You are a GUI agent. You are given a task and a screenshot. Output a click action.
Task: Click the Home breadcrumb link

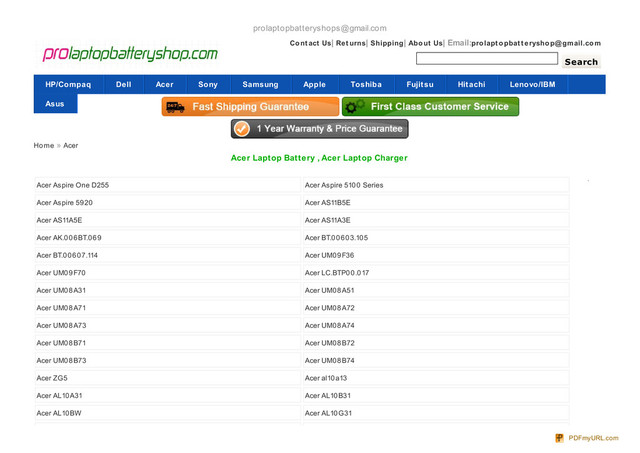click(44, 146)
